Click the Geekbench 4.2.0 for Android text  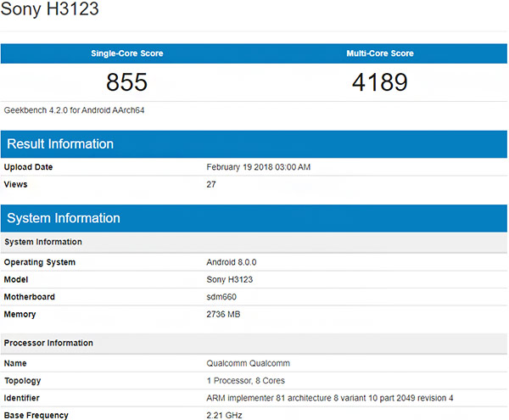click(x=74, y=110)
